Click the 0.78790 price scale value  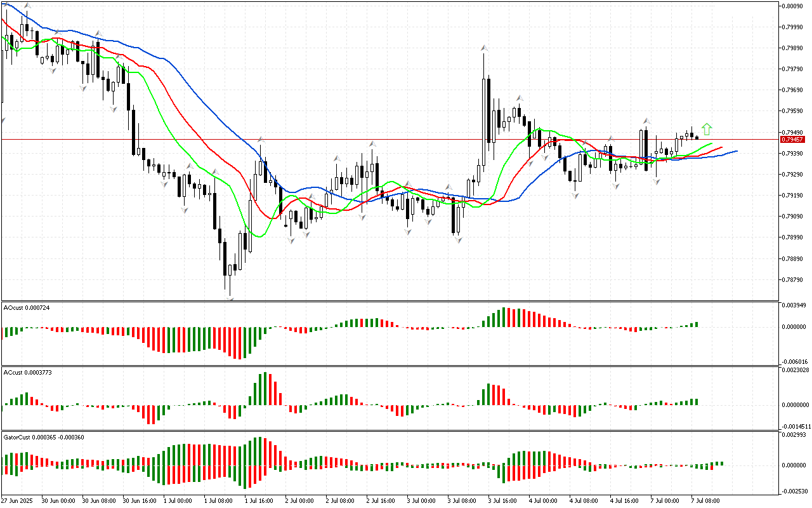(793, 279)
